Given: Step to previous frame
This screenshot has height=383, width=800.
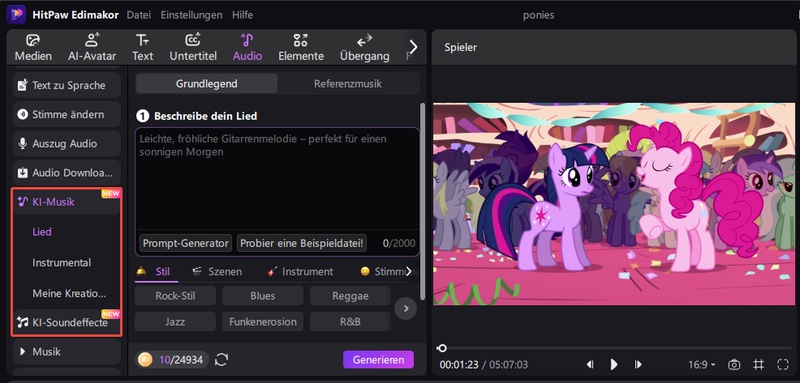Looking at the screenshot, I should [x=590, y=365].
